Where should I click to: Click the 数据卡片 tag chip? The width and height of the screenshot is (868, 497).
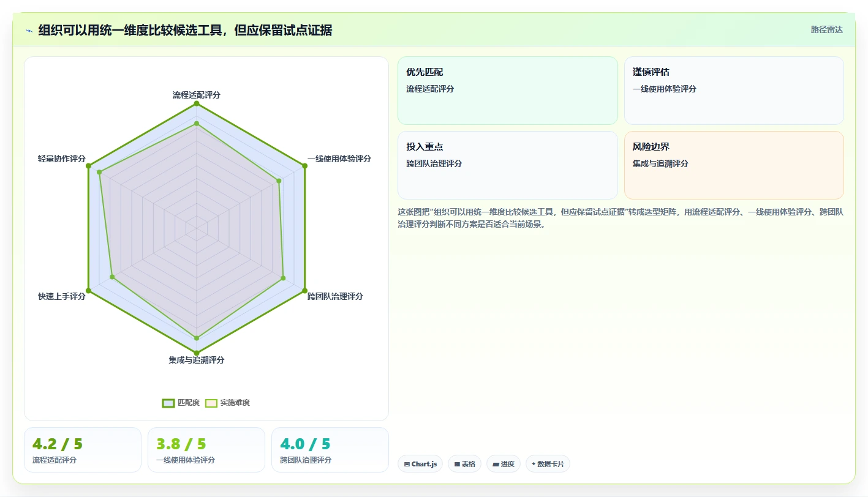(x=548, y=464)
